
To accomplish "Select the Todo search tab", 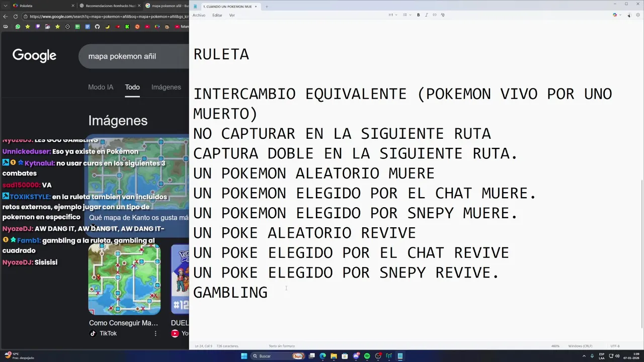I will 132,87.
